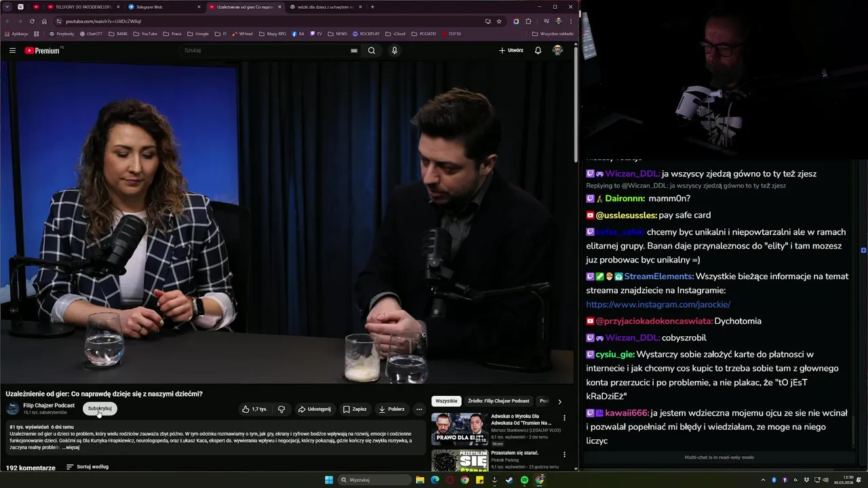This screenshot has height=488, width=868.
Task: Download video with Pobierz button
Action: tap(392, 409)
